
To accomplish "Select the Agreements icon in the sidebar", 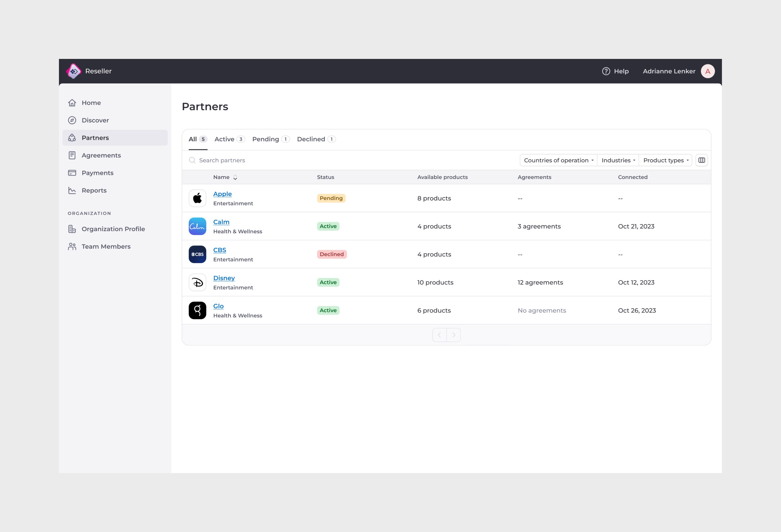I will coord(72,155).
